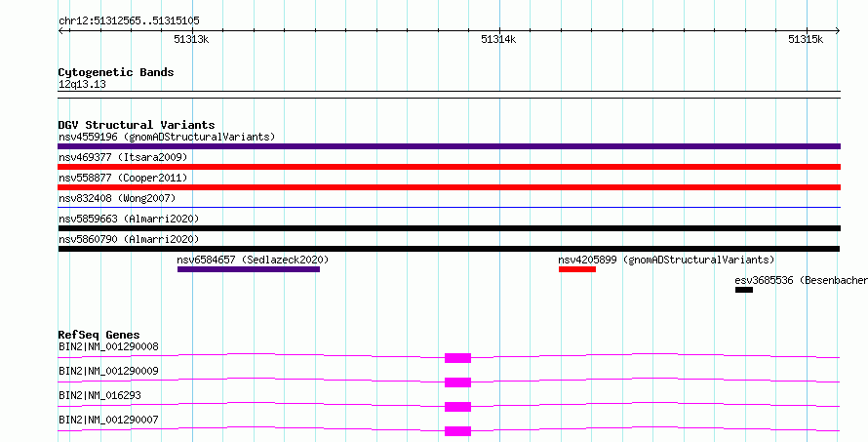Image resolution: width=868 pixels, height=442 pixels.
Task: Open nsv558877 (Cooper2011) label
Action: [123, 178]
